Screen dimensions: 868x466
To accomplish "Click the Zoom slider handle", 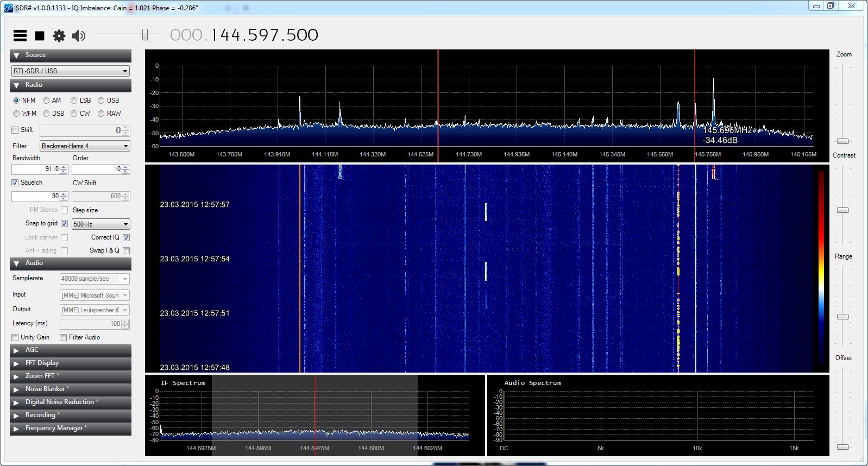I will [x=842, y=141].
